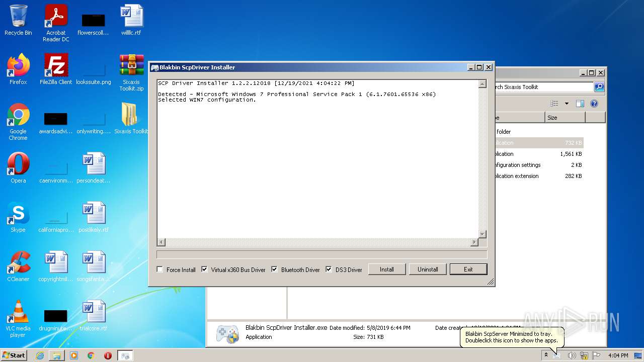Select the 1,561 KB application row
This screenshot has height=362, width=644.
point(539,154)
